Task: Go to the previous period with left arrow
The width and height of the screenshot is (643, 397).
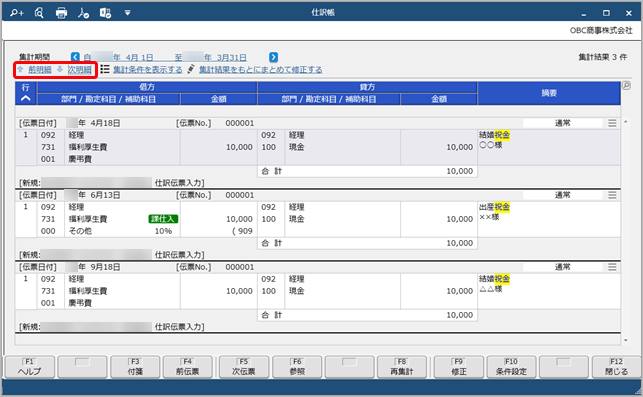Action: 75,57
